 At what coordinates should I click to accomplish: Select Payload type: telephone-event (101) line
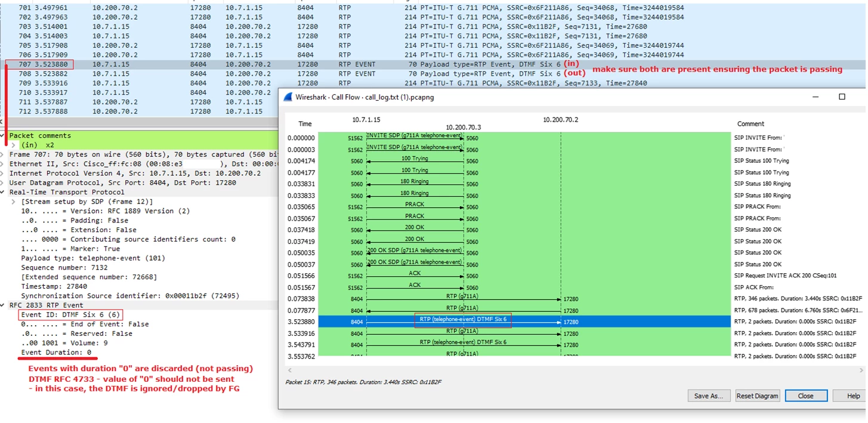(91, 258)
